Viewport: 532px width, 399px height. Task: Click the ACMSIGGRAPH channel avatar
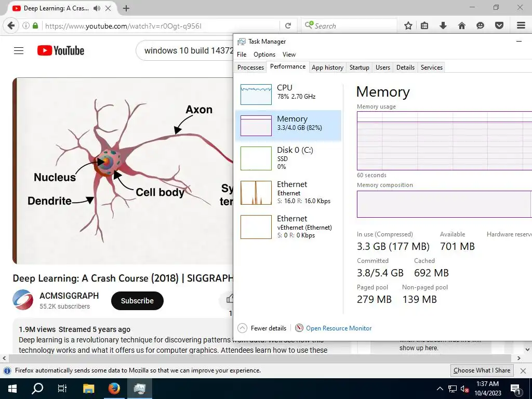pyautogui.click(x=23, y=300)
